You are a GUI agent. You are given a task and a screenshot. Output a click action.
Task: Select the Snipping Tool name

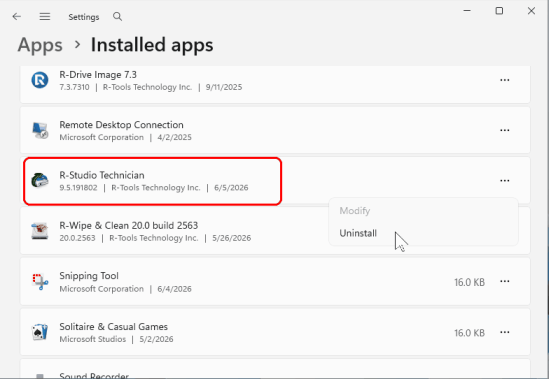tap(89, 276)
